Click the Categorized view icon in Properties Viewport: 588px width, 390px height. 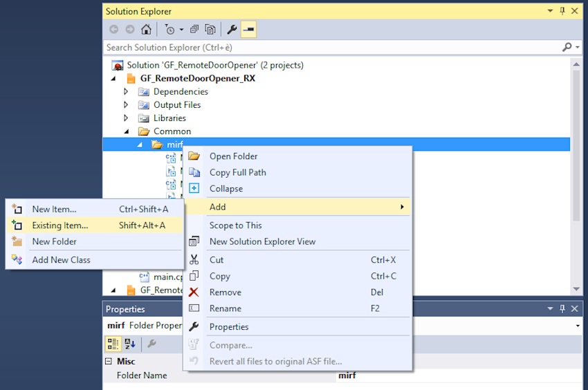click(113, 344)
